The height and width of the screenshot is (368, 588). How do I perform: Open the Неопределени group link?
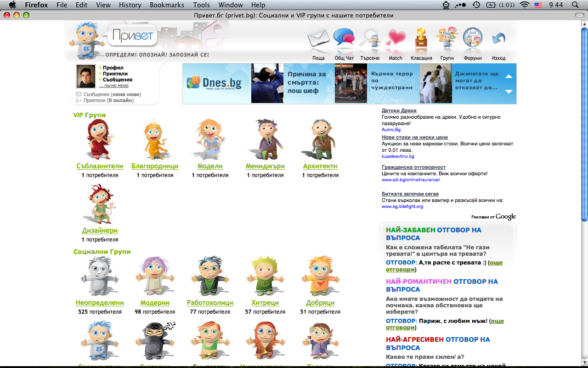pyautogui.click(x=100, y=303)
